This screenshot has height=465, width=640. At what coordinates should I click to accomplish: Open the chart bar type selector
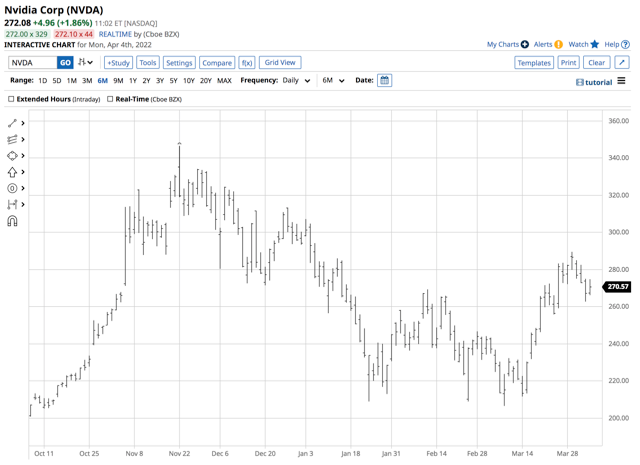85,62
